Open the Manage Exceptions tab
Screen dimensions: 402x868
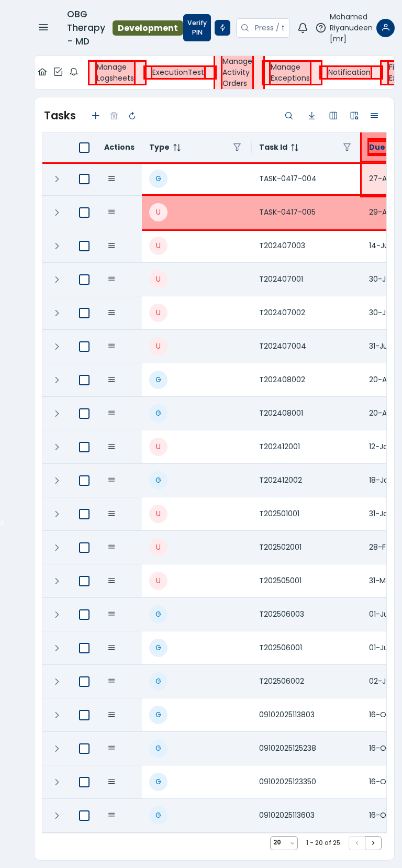click(x=290, y=73)
